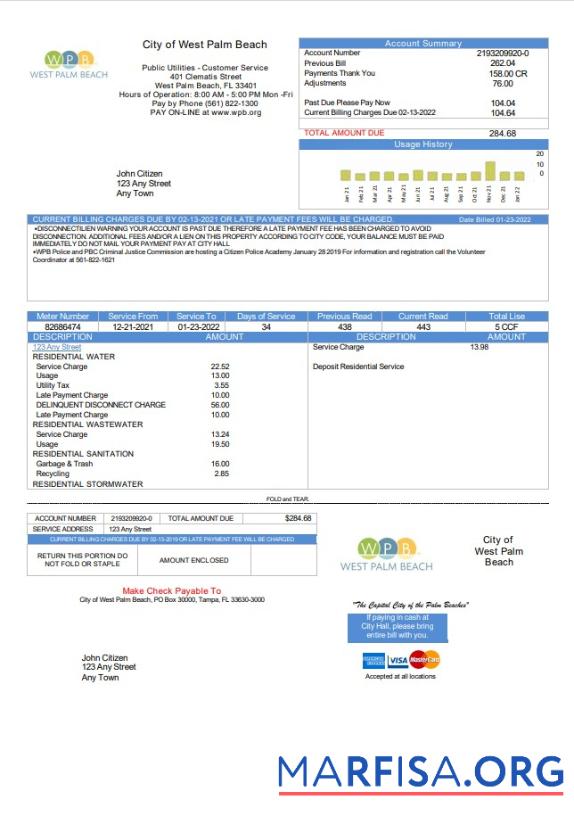Image resolution: width=574 pixels, height=816 pixels.
Task: Click Payments Thank You 158.00 CR
Action: click(416, 73)
